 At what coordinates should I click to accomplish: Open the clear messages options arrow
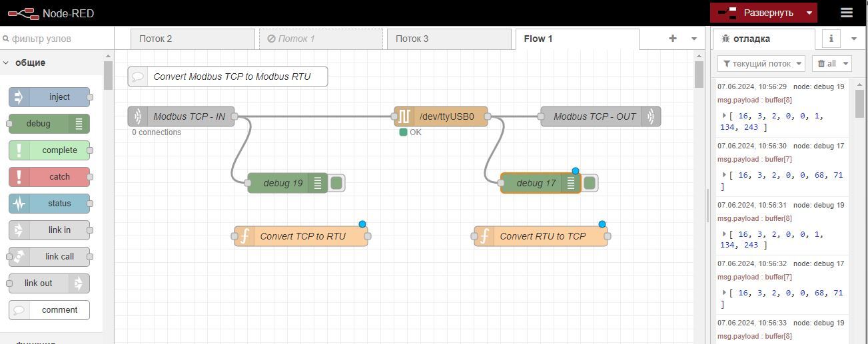(x=846, y=64)
